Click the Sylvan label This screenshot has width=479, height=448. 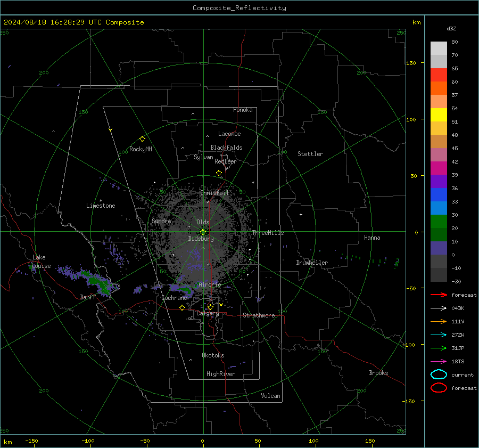[203, 157]
